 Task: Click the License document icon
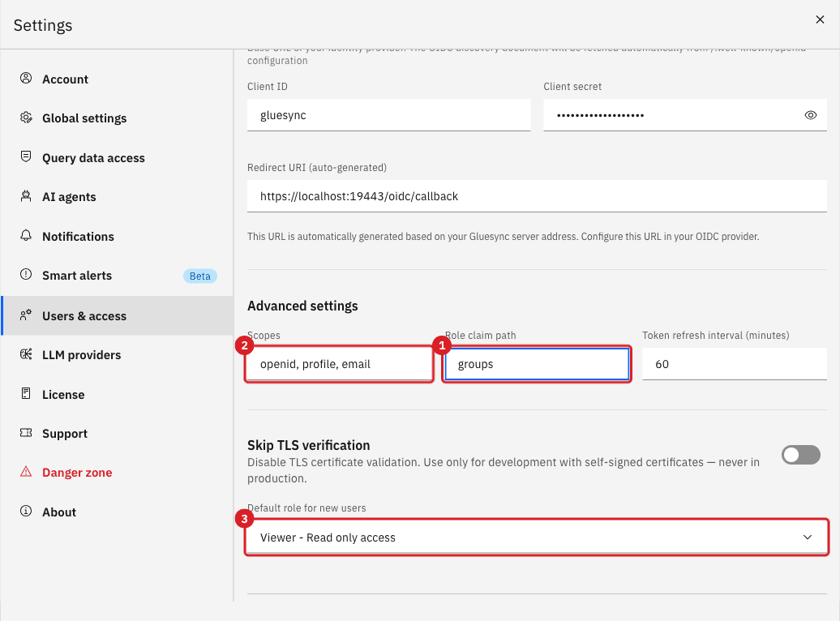26,394
